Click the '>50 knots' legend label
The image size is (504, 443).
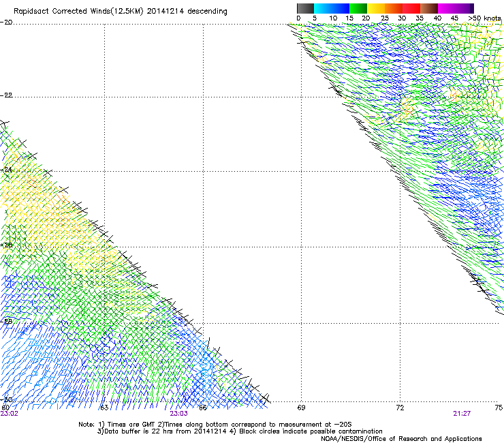click(484, 18)
